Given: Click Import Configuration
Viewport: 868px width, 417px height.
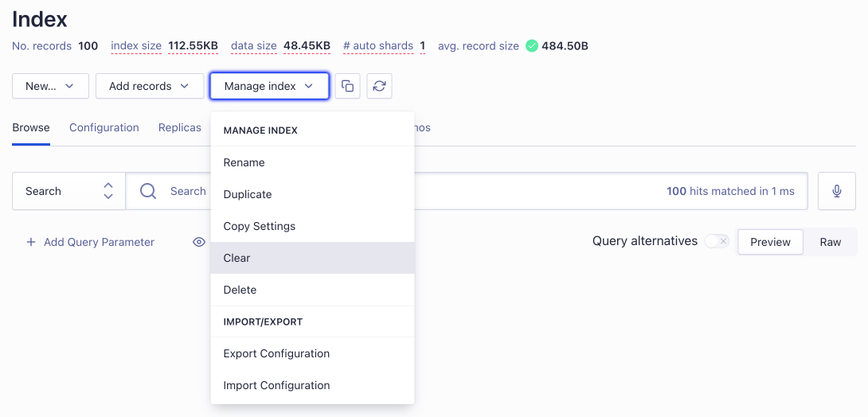Looking at the screenshot, I should pos(312,385).
